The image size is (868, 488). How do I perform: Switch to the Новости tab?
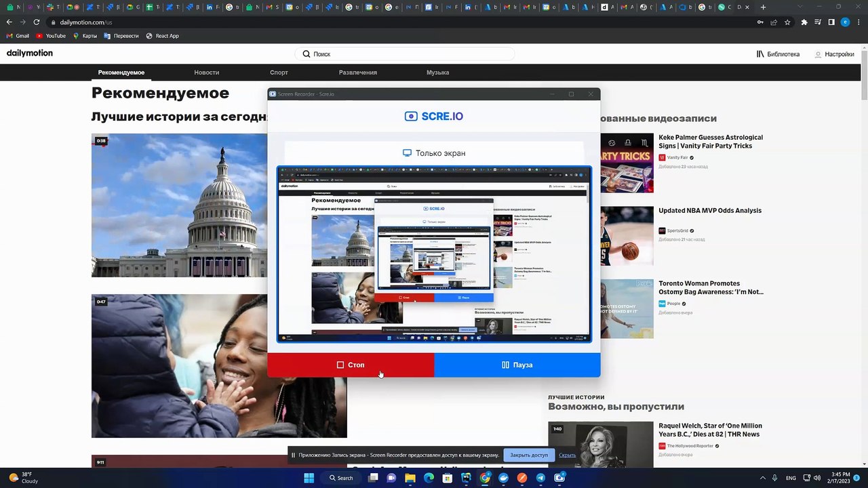[x=207, y=73]
